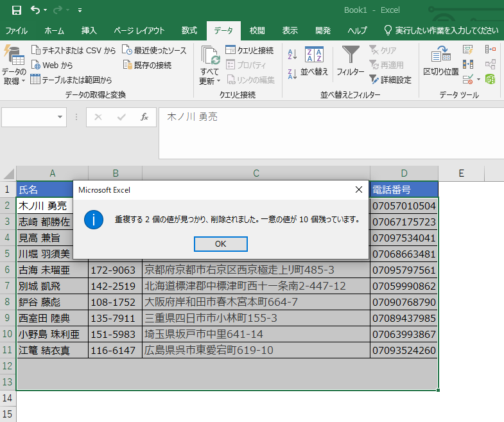The image size is (504, 422).
Task: Switch to the 表示 tab
Action: (x=290, y=31)
